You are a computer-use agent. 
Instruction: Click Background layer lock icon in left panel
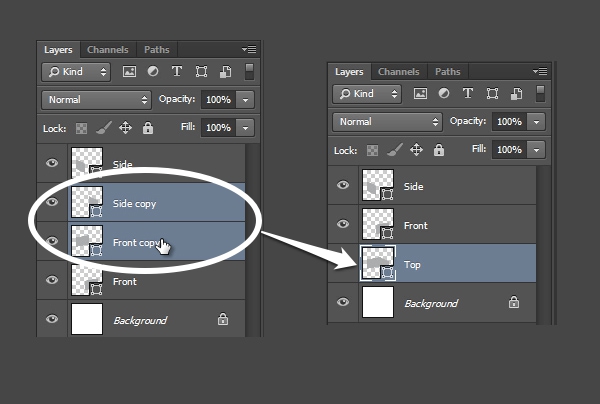pyautogui.click(x=223, y=319)
